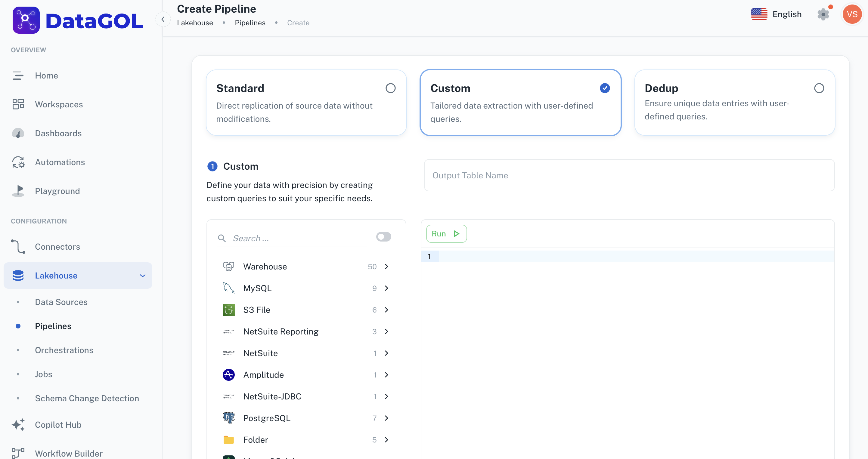Open the VS user avatar menu
Image resolution: width=868 pixels, height=459 pixels.
[x=852, y=14]
